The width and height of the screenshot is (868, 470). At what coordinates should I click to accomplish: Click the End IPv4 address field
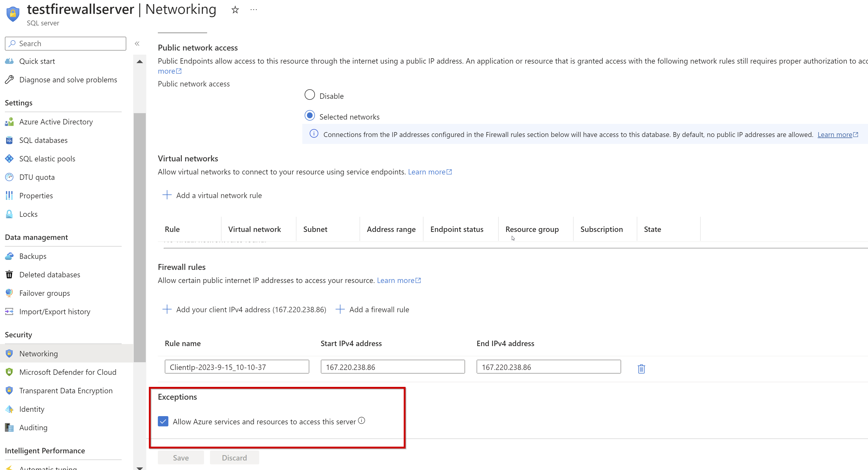point(548,367)
